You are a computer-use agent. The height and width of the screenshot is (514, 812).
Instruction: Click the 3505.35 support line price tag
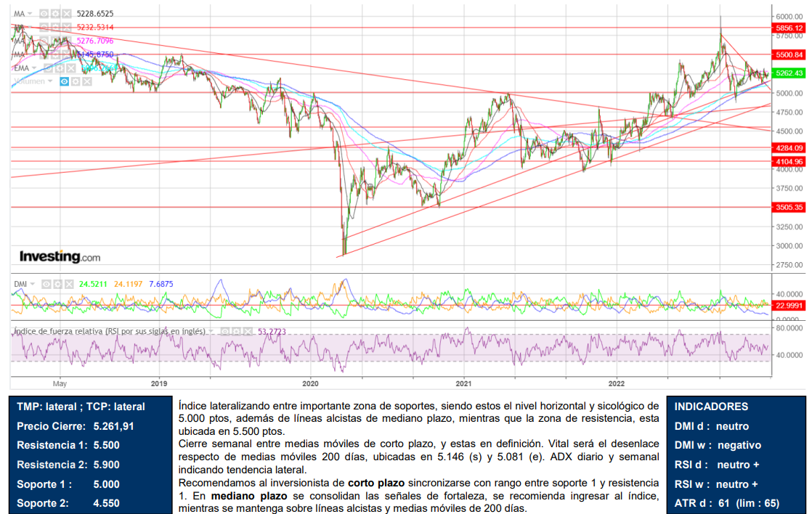789,207
